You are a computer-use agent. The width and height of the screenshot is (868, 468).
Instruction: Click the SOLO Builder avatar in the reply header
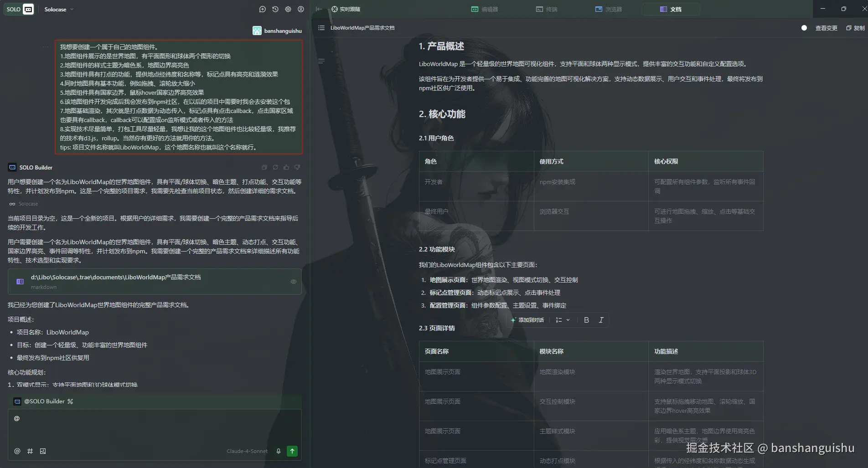tap(12, 167)
